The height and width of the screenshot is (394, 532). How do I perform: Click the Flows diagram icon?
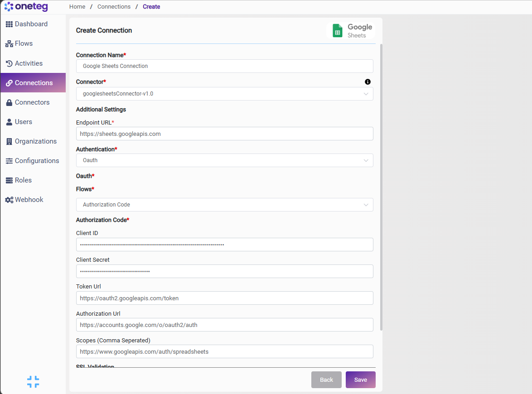(9, 44)
